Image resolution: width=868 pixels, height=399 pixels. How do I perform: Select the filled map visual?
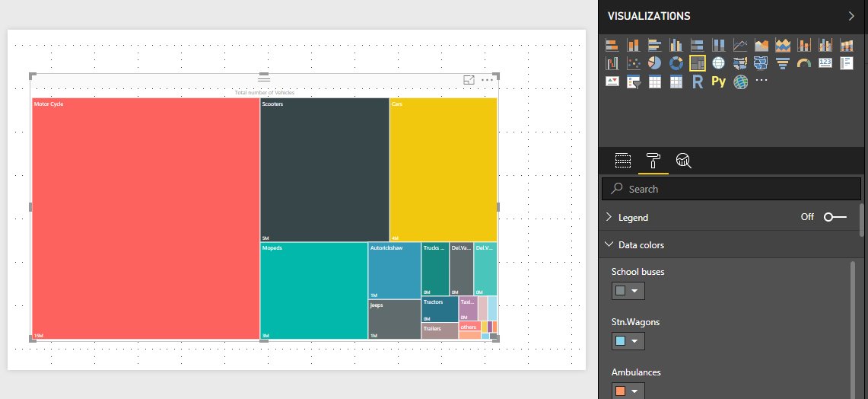740,63
